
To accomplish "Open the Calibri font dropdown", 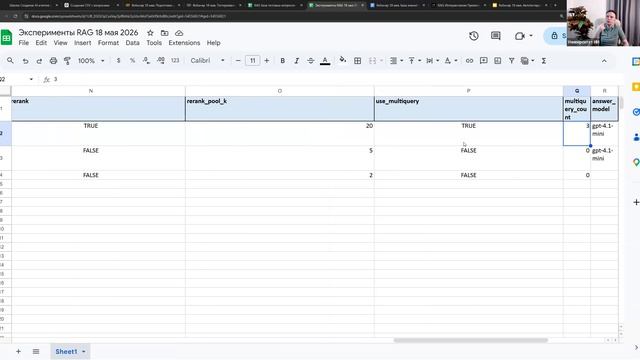I will 207,60.
